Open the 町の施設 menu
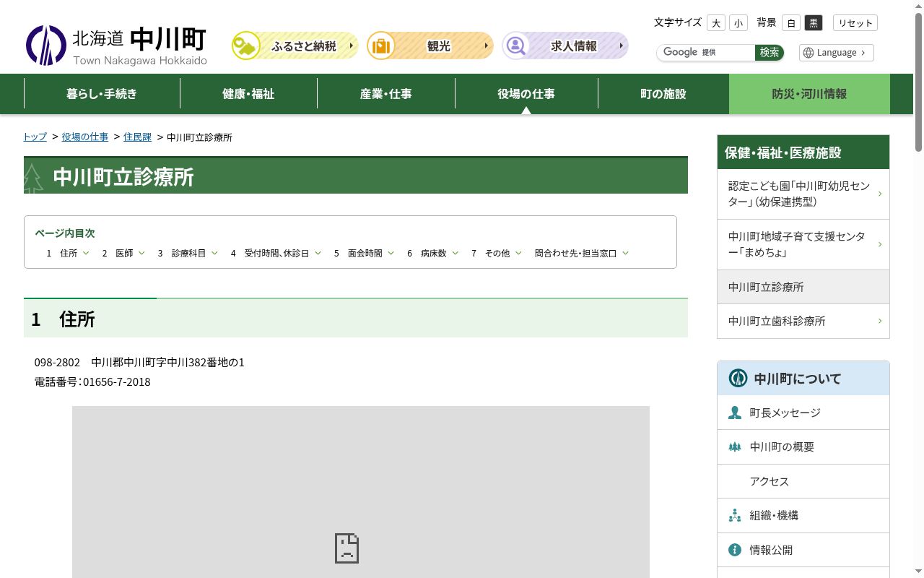The height and width of the screenshot is (578, 924). coord(663,94)
